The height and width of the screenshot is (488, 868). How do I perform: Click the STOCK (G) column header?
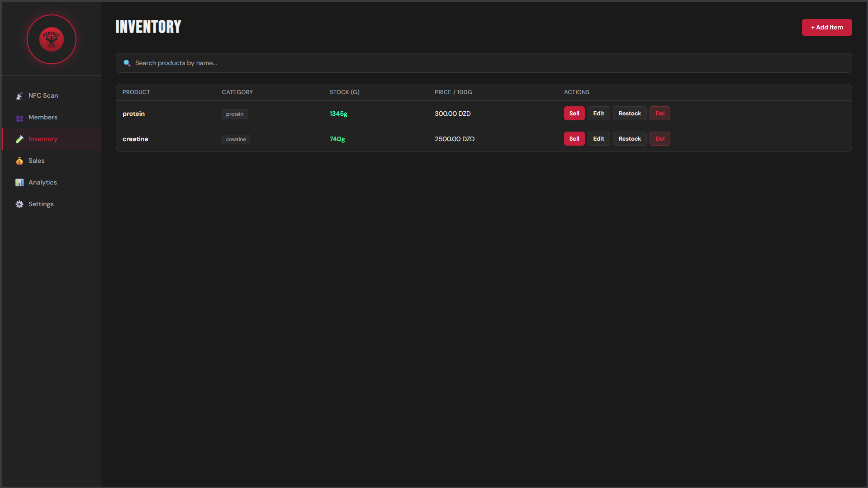345,92
